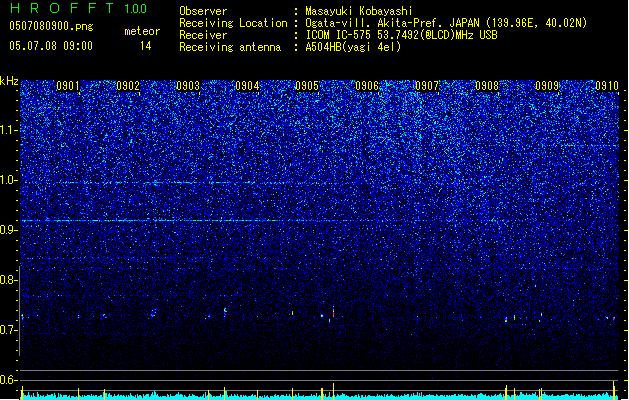Viewport: 629px width, 400px height.
Task: Click the 0.9 frequency axis label
Action: [9, 230]
